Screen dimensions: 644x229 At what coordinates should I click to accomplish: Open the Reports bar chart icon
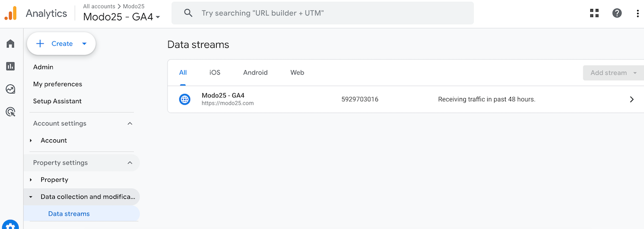(10, 66)
